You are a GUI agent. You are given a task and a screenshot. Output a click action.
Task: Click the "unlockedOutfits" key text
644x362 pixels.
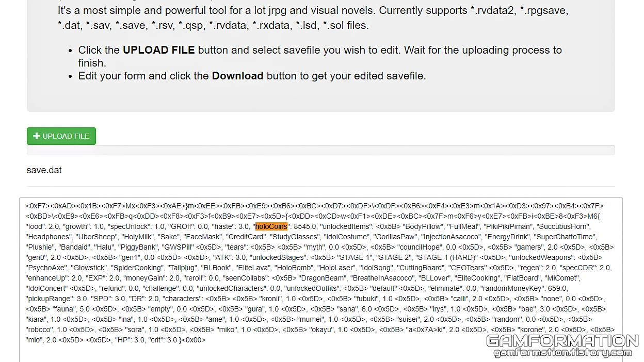(x=311, y=288)
